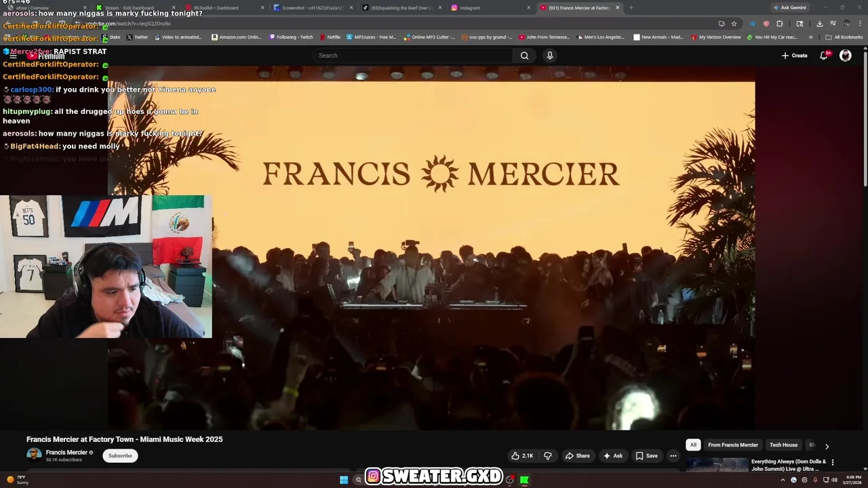Open New Arrivals bookmark
Screen dimensions: 868x488
658,37
